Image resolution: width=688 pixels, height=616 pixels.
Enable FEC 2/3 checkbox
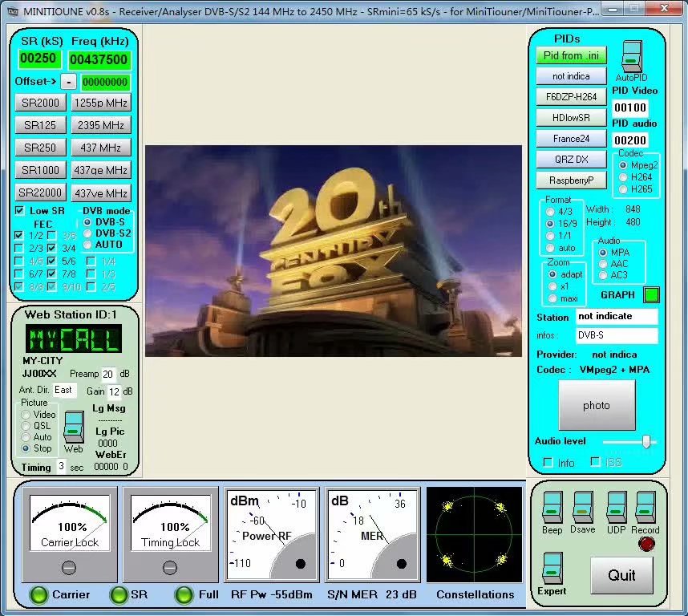point(18,249)
